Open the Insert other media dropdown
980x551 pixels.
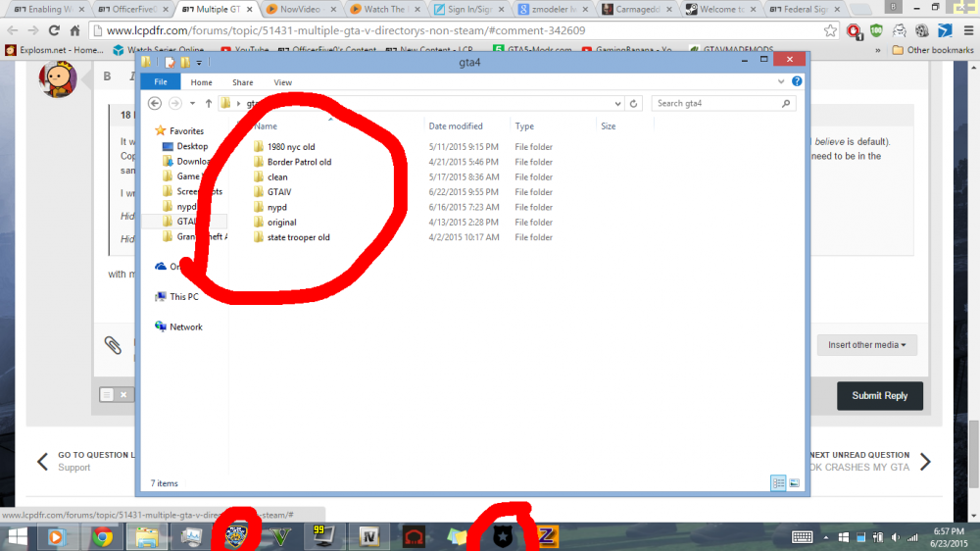[867, 344]
